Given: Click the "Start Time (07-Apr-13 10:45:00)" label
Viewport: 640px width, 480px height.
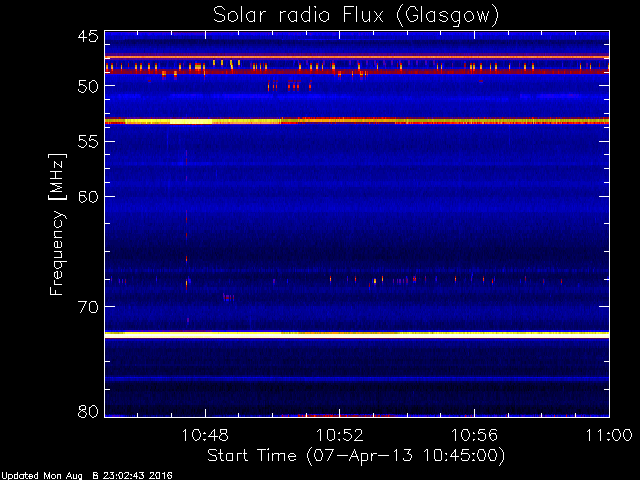Looking at the screenshot, I should pos(356,456).
